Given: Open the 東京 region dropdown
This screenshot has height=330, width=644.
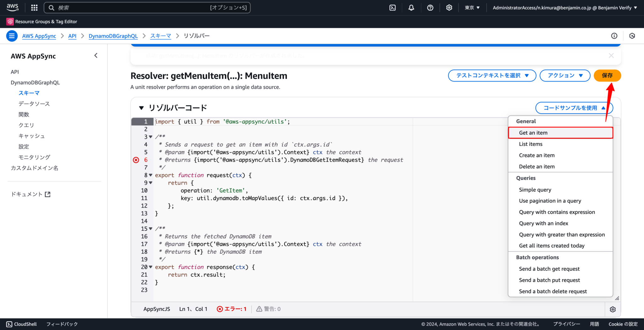Looking at the screenshot, I should [x=472, y=8].
